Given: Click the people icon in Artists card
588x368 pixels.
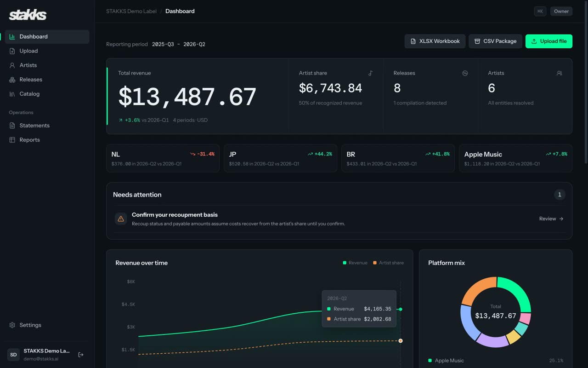Looking at the screenshot, I should tap(559, 73).
